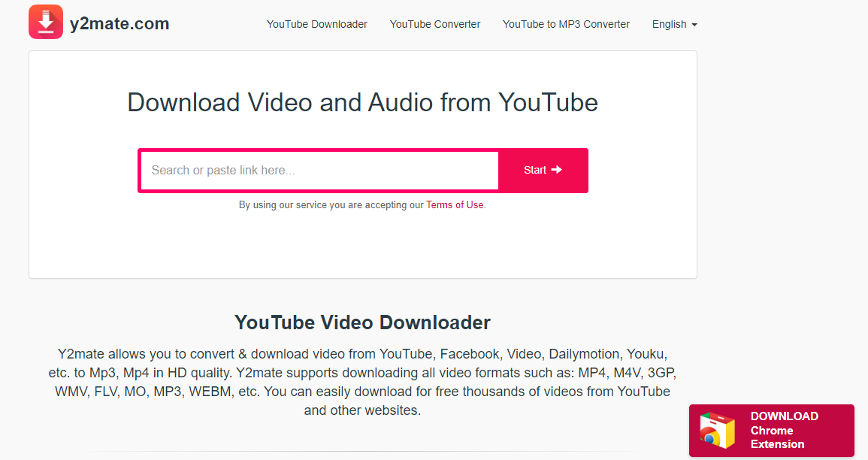Click the red y2mate download logo icon

pyautogui.click(x=46, y=22)
